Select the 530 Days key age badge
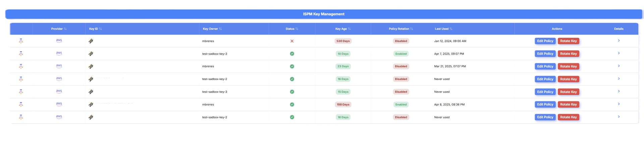Screen dimensions: 644x160 343,41
